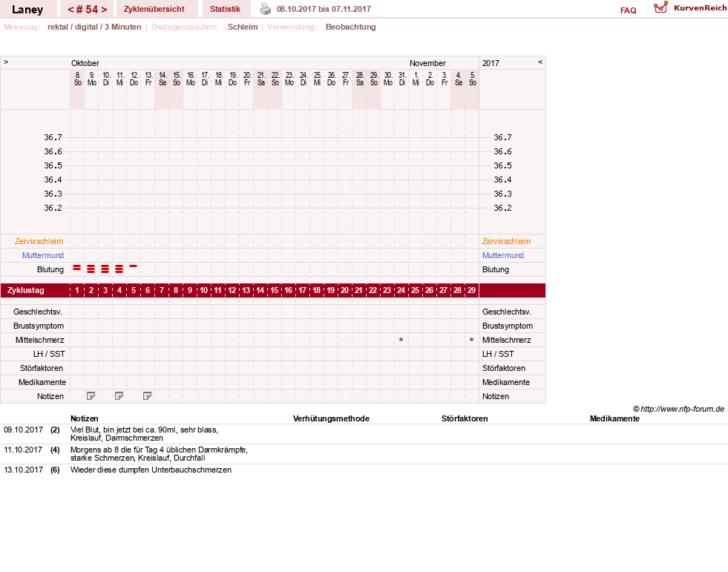Click date header 22. So
The height and width of the screenshot is (572, 728).
(275, 79)
